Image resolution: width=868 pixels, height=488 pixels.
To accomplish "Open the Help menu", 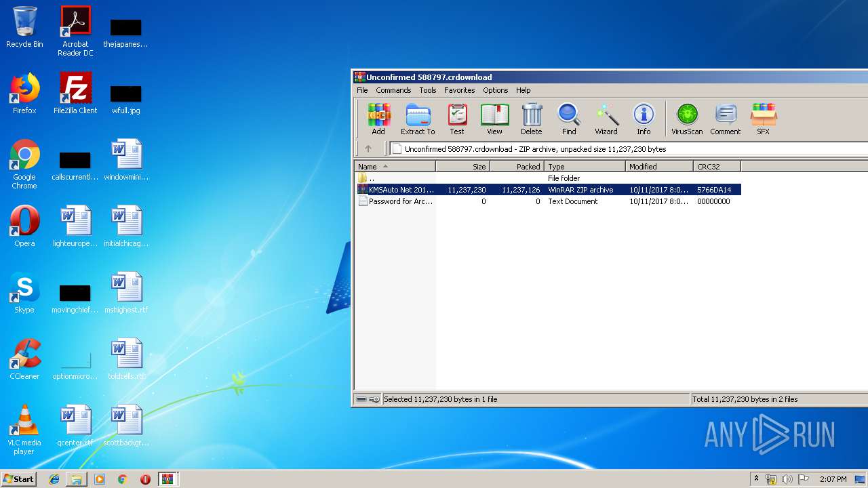I will tap(524, 90).
